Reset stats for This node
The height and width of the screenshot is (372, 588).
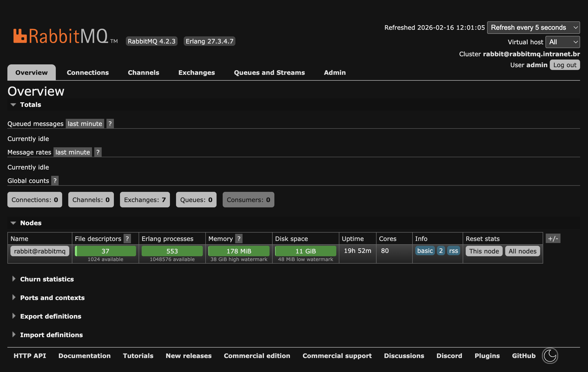tap(484, 251)
